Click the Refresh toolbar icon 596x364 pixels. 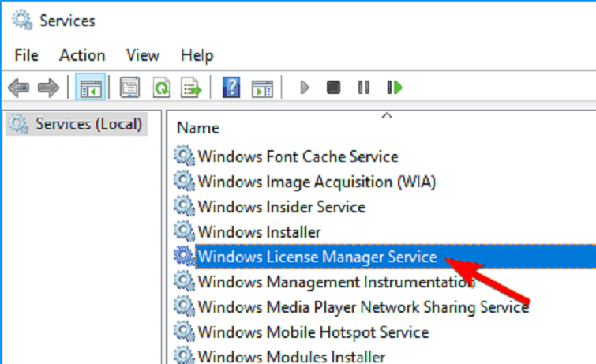tap(161, 88)
